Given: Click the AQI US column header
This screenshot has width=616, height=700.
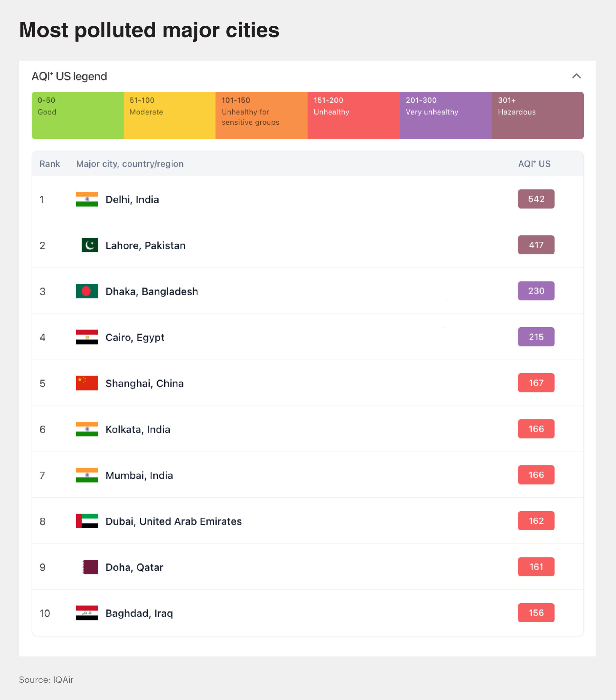Looking at the screenshot, I should click(x=534, y=164).
